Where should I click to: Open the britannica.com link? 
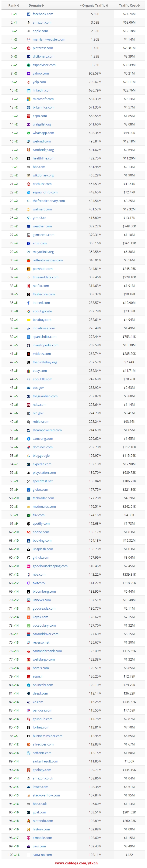pyautogui.click(x=43, y=107)
